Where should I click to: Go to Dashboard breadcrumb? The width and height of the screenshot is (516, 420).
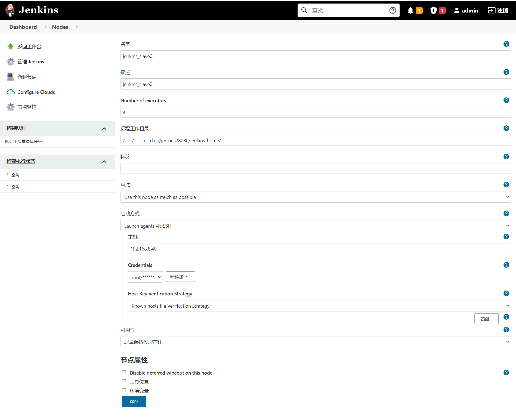23,27
